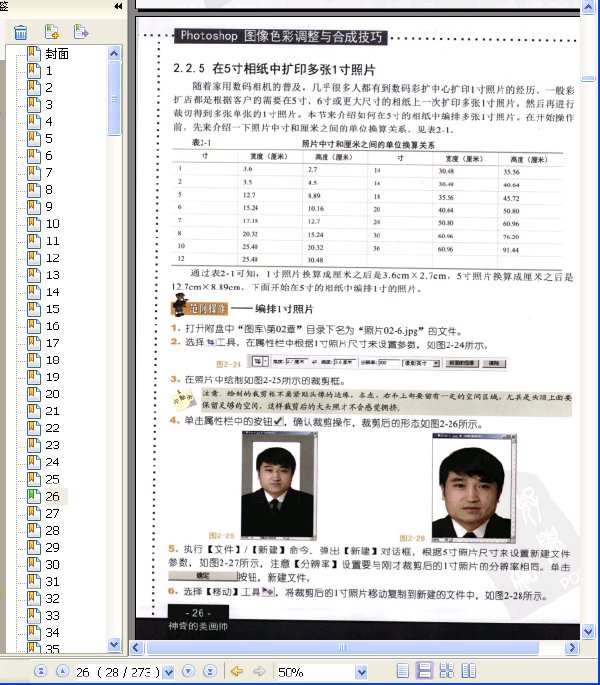The width and height of the screenshot is (600, 685).
Task: Click the bookmark icon beside 29
Action: tap(34, 547)
